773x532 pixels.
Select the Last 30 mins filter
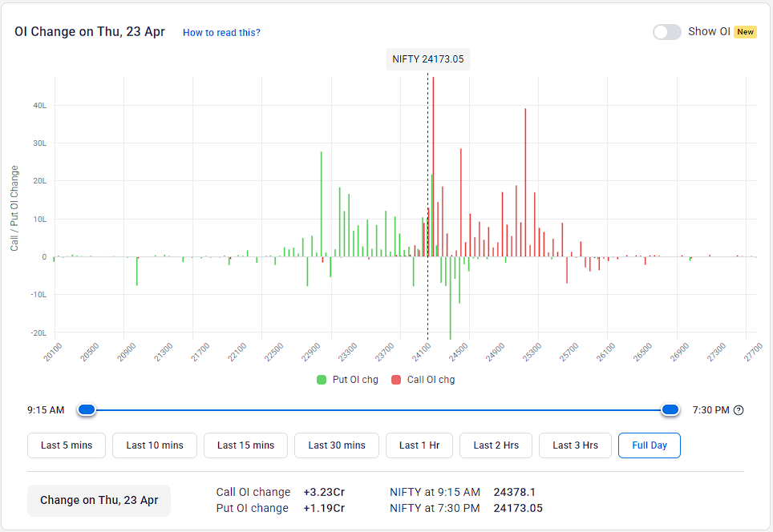(x=337, y=445)
